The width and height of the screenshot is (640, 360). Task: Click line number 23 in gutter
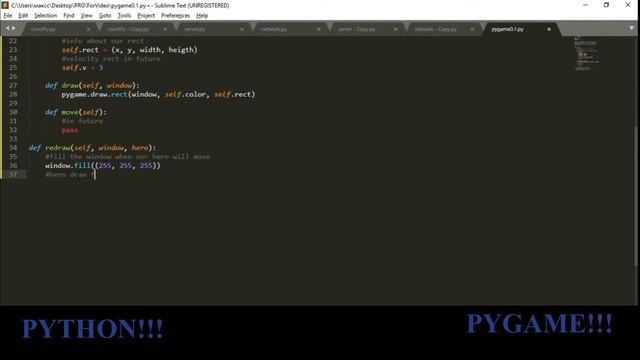point(13,50)
